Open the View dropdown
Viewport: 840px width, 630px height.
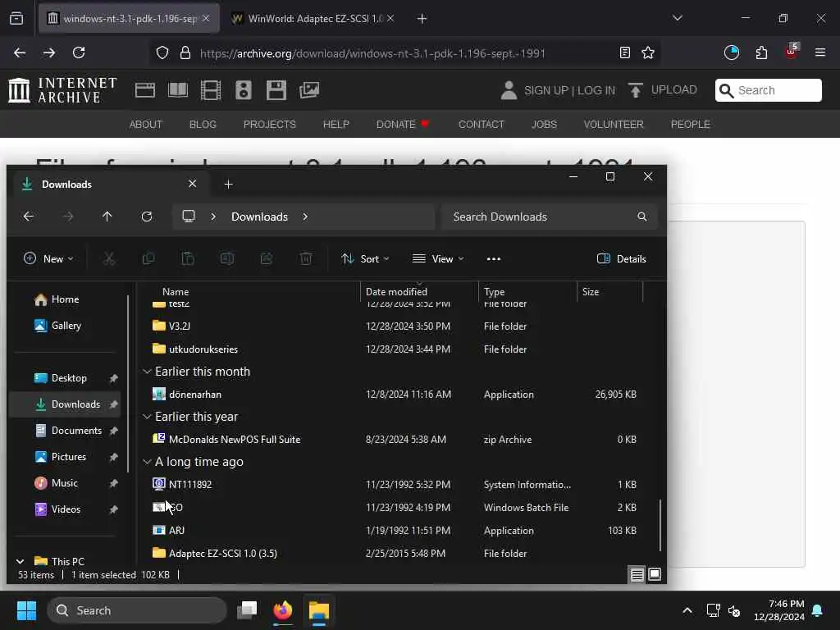[x=438, y=258]
